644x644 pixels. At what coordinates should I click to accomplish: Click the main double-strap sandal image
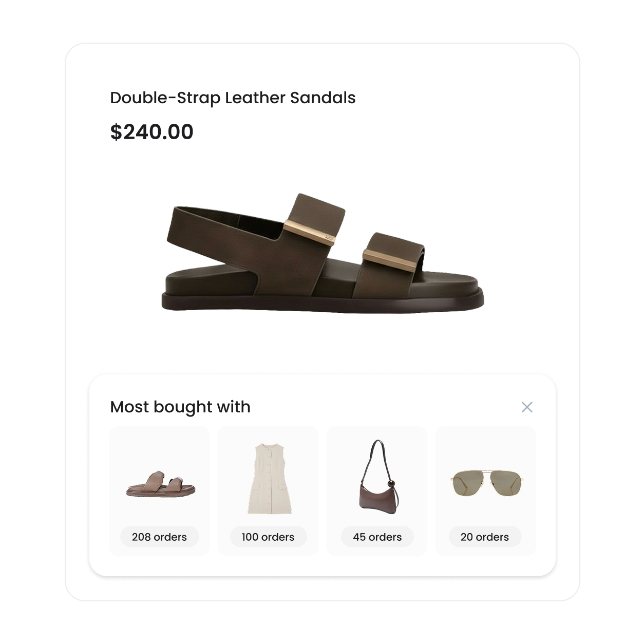[x=323, y=253]
